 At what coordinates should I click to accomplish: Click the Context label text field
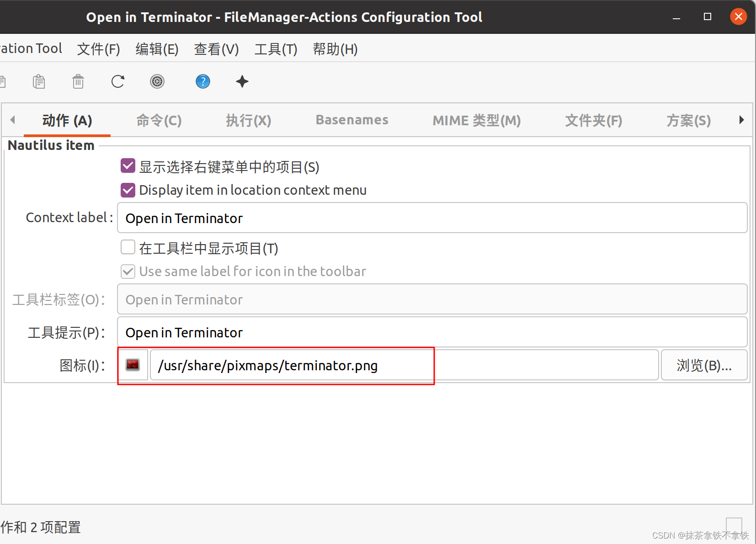(x=432, y=218)
